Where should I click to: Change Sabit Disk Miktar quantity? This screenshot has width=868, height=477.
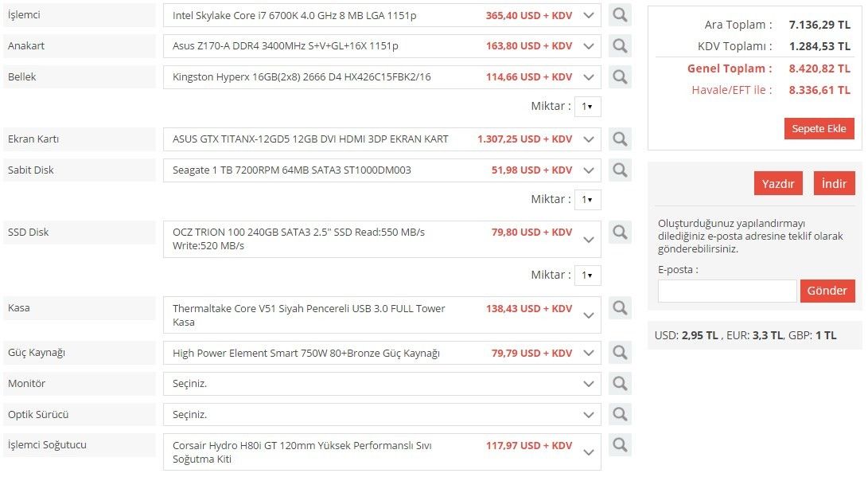click(x=587, y=200)
